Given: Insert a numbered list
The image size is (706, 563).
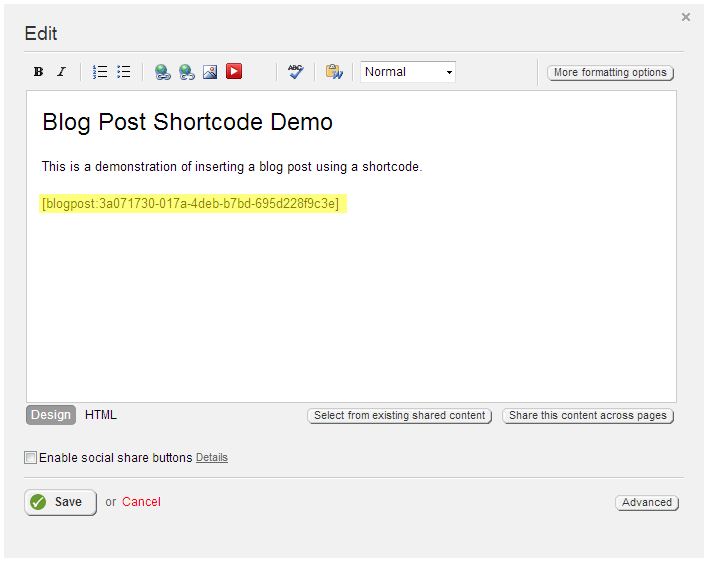Looking at the screenshot, I should point(100,72).
